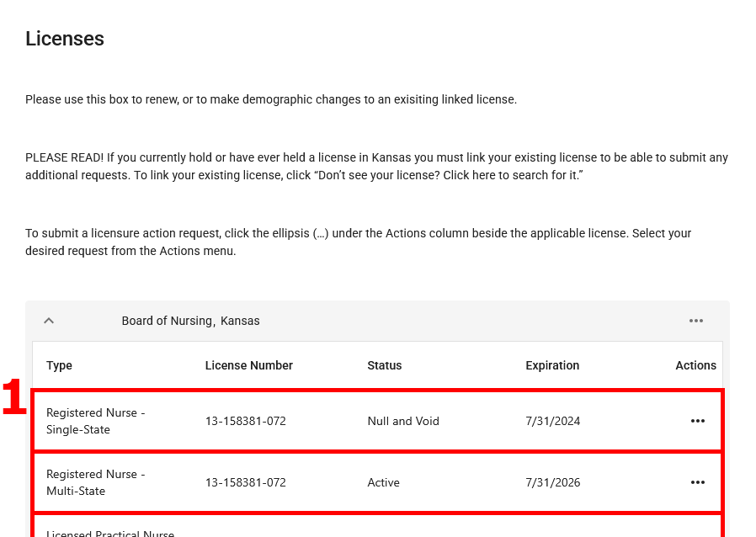
Task: Select the Registered Nurse - Single-State type cell
Action: tap(95, 421)
